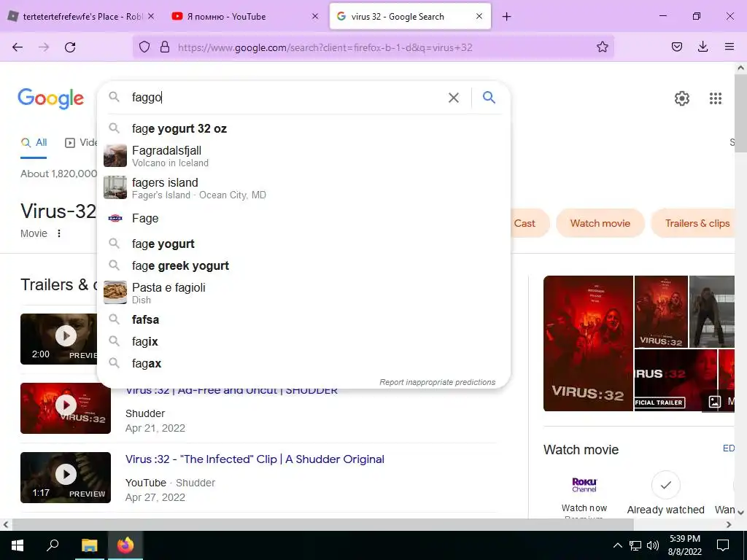Pick the fagax suggestion
The height and width of the screenshot is (560, 747).
click(303, 363)
